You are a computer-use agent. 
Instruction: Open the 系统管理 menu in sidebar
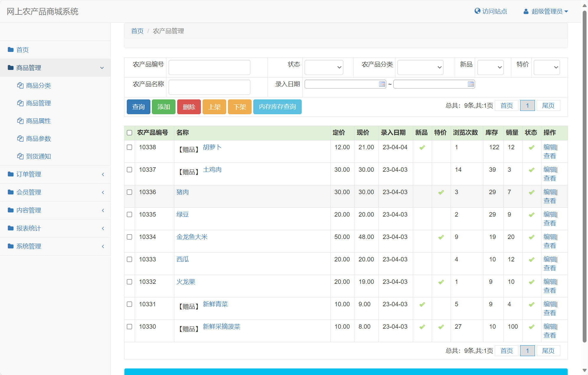coord(55,246)
